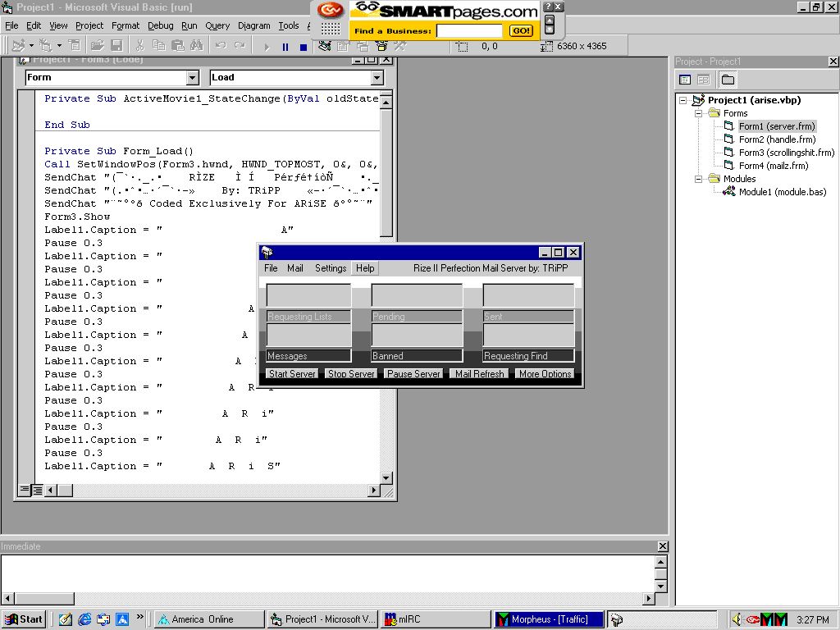Switch to Procedure View toggle
This screenshot has width=840, height=630.
25,491
